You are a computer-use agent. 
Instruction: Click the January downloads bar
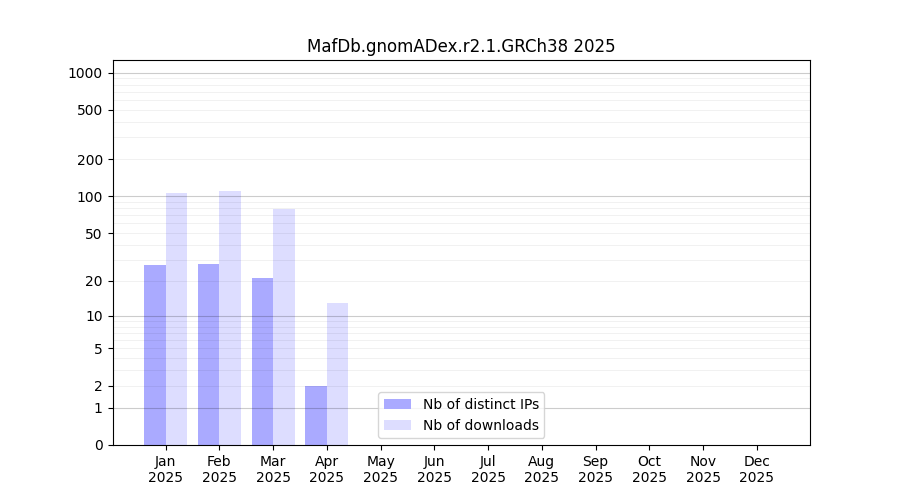(177, 320)
